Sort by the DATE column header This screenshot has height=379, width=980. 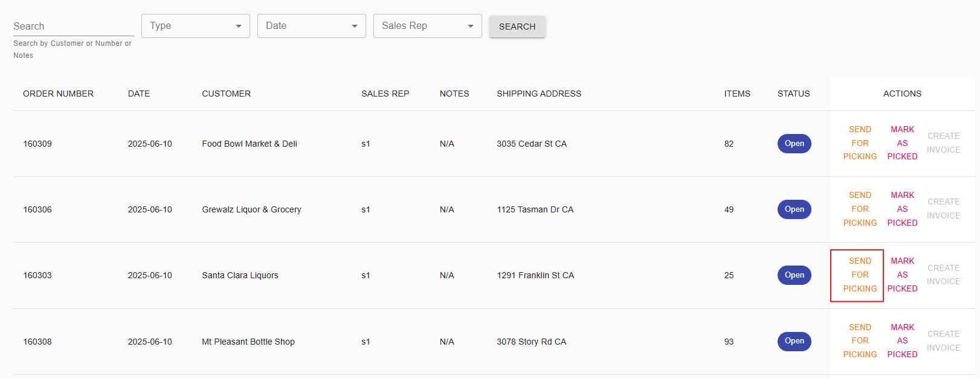[x=138, y=94]
